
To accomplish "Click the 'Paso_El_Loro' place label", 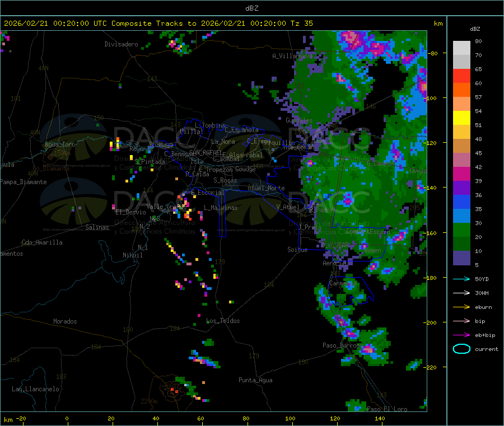I will pyautogui.click(x=387, y=409).
